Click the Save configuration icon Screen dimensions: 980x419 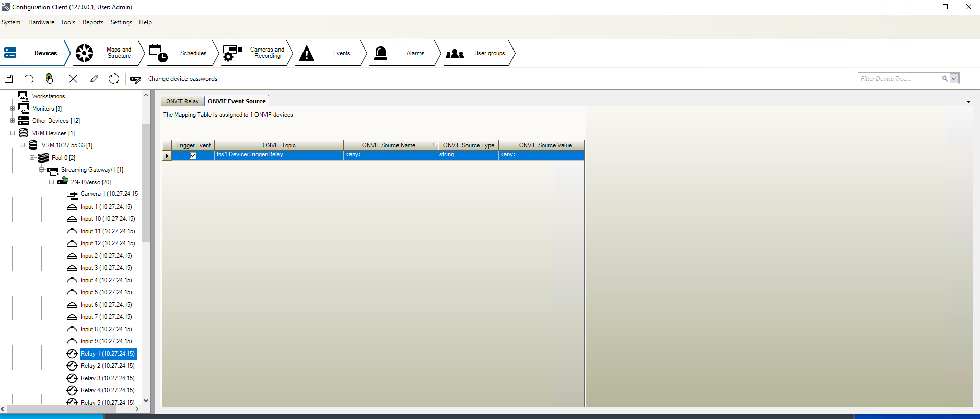pos(9,79)
